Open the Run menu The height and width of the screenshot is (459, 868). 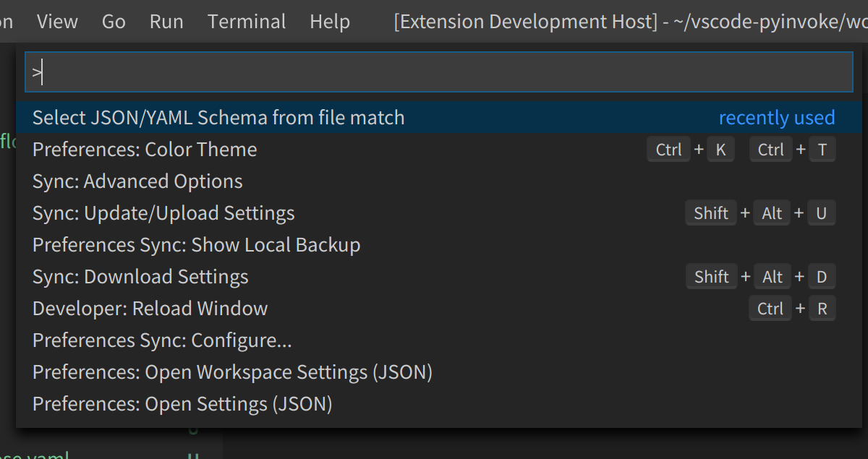coord(166,22)
